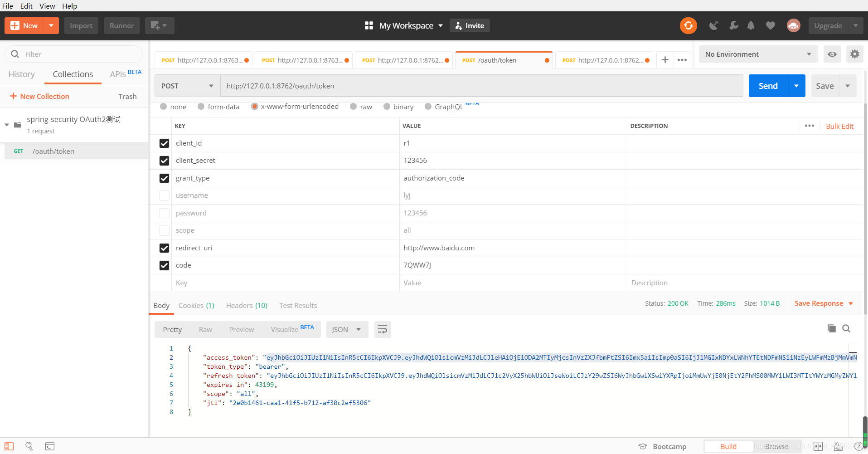
Task: Open the notifications bell
Action: 751,25
